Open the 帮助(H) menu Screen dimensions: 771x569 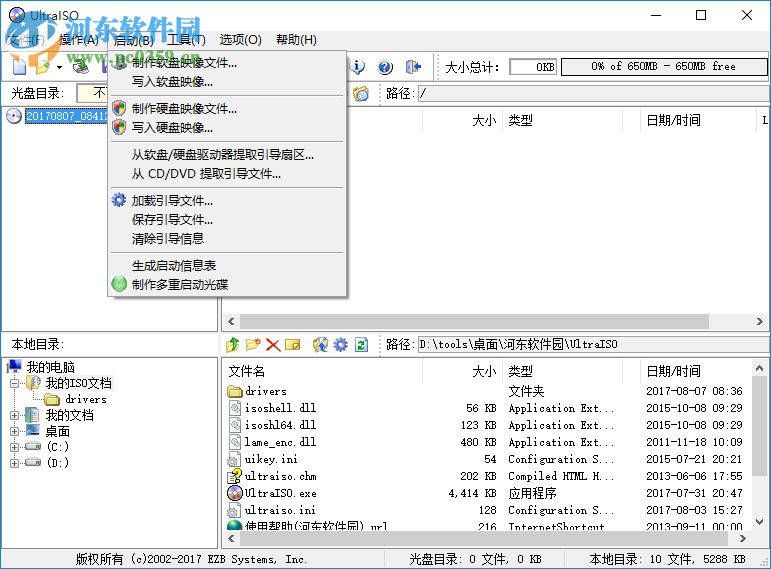pyautogui.click(x=297, y=40)
